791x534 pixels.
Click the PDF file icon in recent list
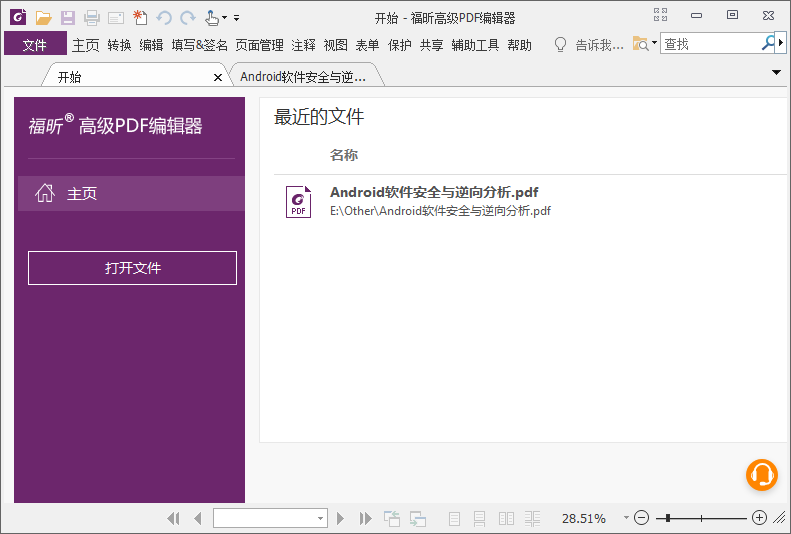(x=298, y=202)
